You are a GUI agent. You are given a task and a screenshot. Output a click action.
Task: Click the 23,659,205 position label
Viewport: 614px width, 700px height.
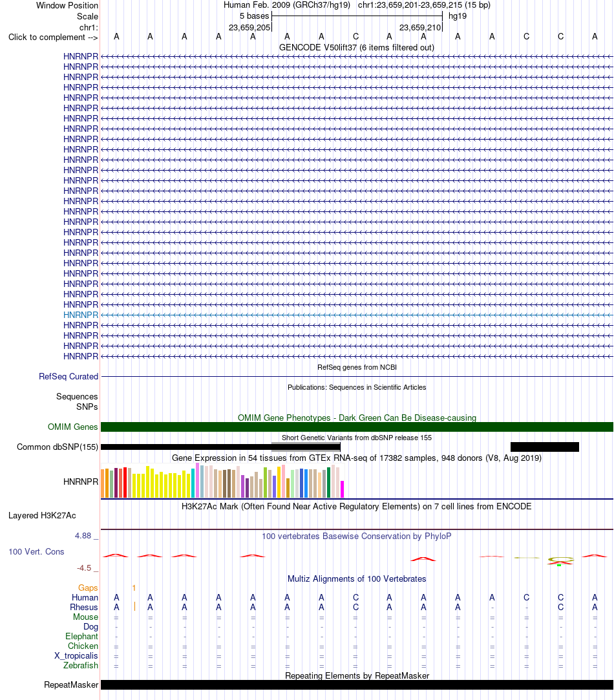coord(249,28)
